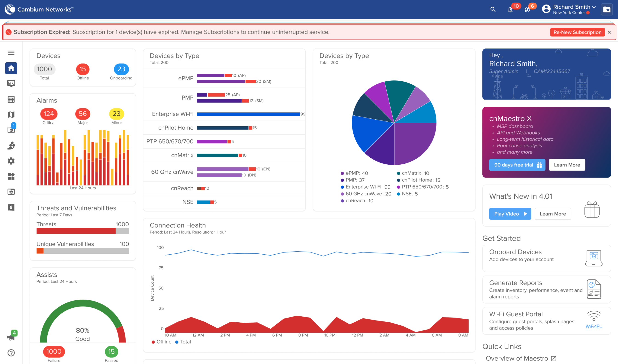Click the search magnifier in header
Image resolution: width=618 pixels, height=364 pixels.
tap(493, 9)
